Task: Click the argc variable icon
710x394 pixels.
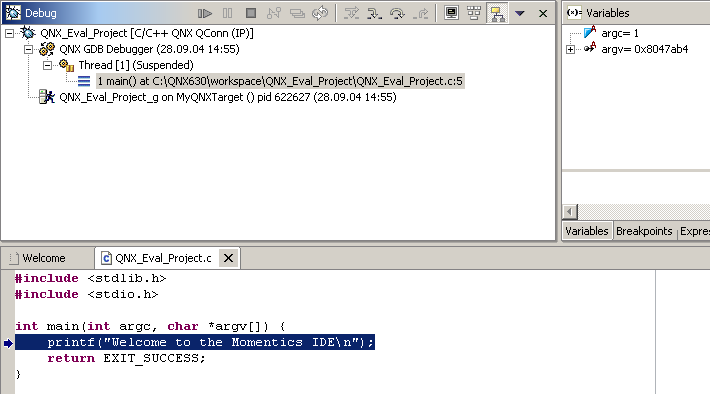Action: tap(590, 32)
